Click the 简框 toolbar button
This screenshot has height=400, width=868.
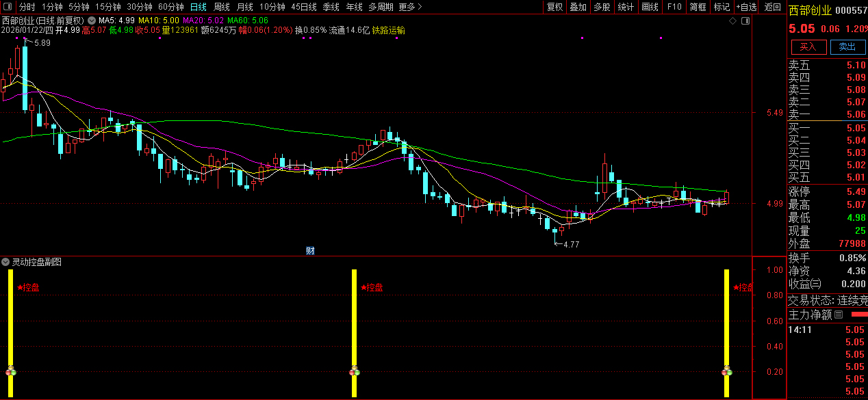[698, 7]
